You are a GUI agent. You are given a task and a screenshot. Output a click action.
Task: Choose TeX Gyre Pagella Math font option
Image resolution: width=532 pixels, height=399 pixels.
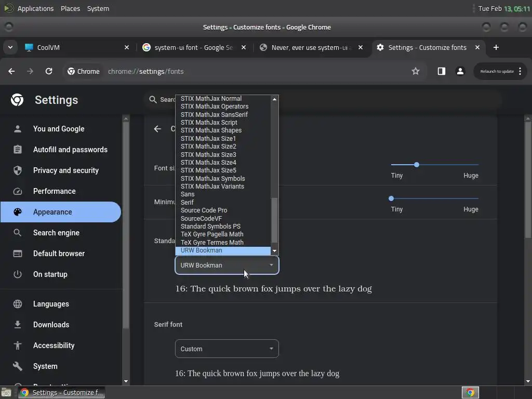(223, 234)
